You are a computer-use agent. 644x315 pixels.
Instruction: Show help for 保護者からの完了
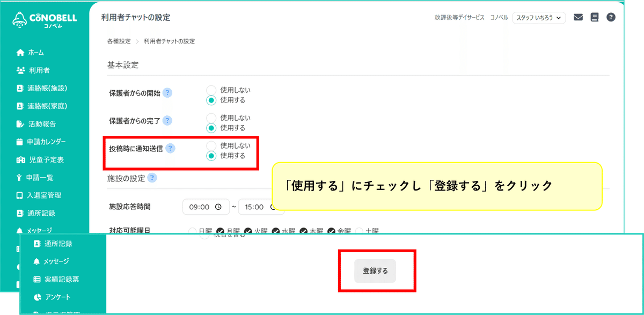click(x=167, y=121)
